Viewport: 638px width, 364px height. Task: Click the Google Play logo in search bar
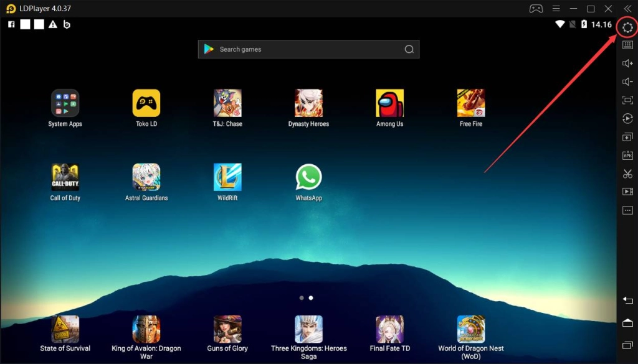click(209, 49)
